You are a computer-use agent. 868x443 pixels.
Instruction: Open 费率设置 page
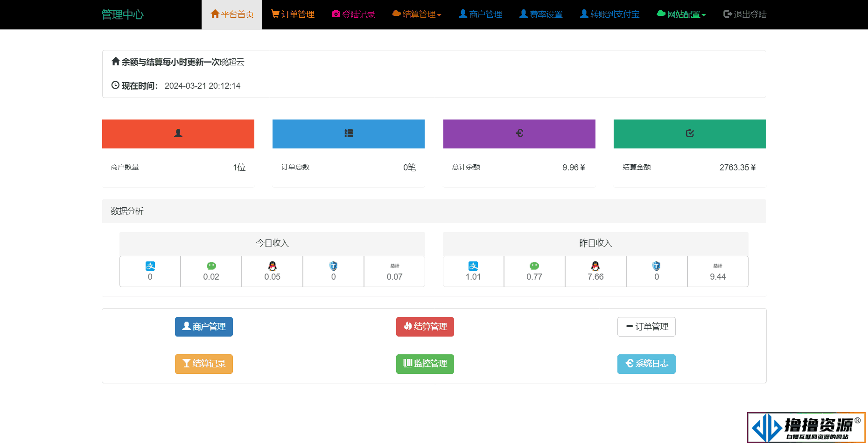(541, 14)
